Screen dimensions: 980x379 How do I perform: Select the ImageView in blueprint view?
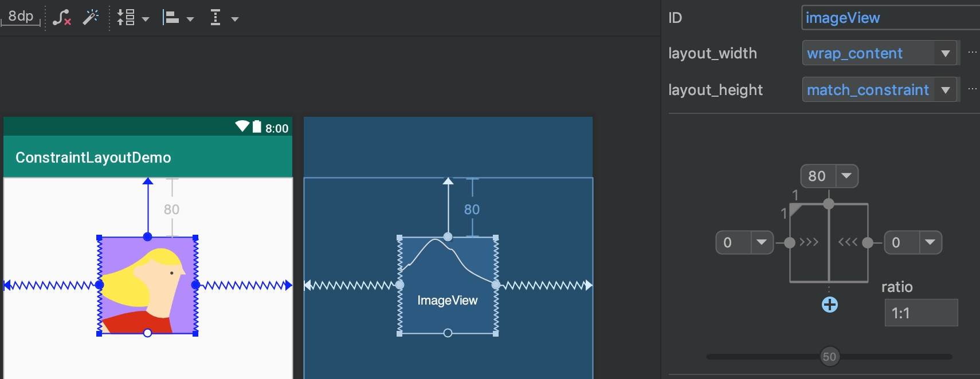click(x=448, y=286)
